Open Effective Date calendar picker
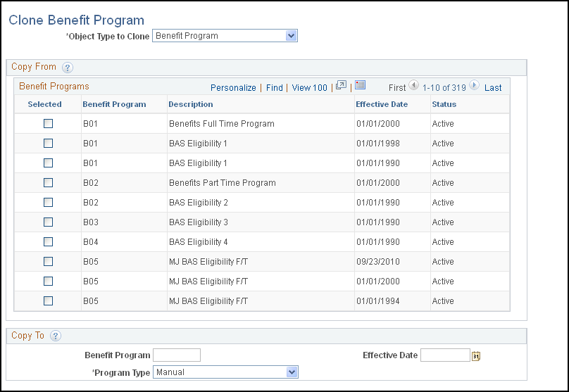The width and height of the screenshot is (569, 392). pos(476,356)
